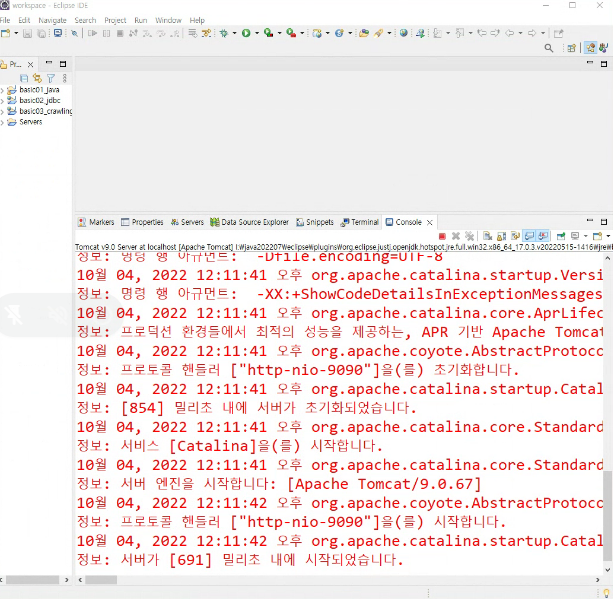
Task: Switch to the Servers tab
Action: pos(187,222)
